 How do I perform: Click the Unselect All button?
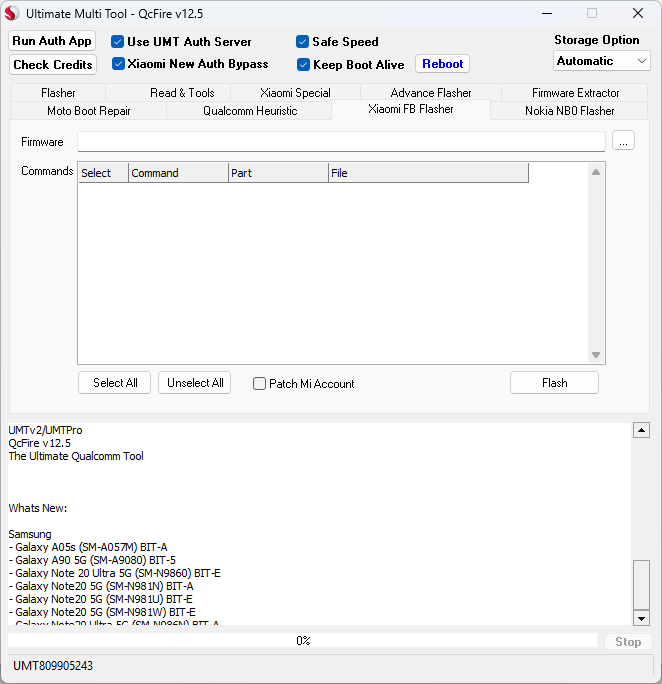pyautogui.click(x=195, y=383)
